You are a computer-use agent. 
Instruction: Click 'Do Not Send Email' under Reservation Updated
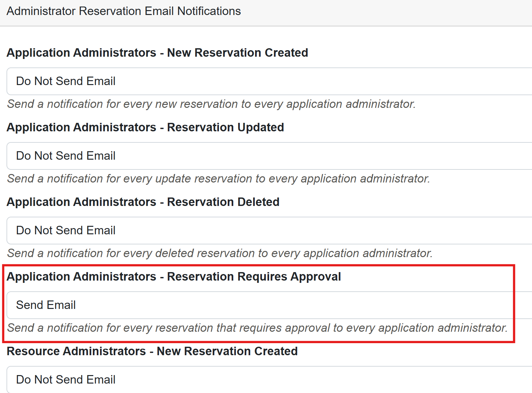[x=66, y=156]
